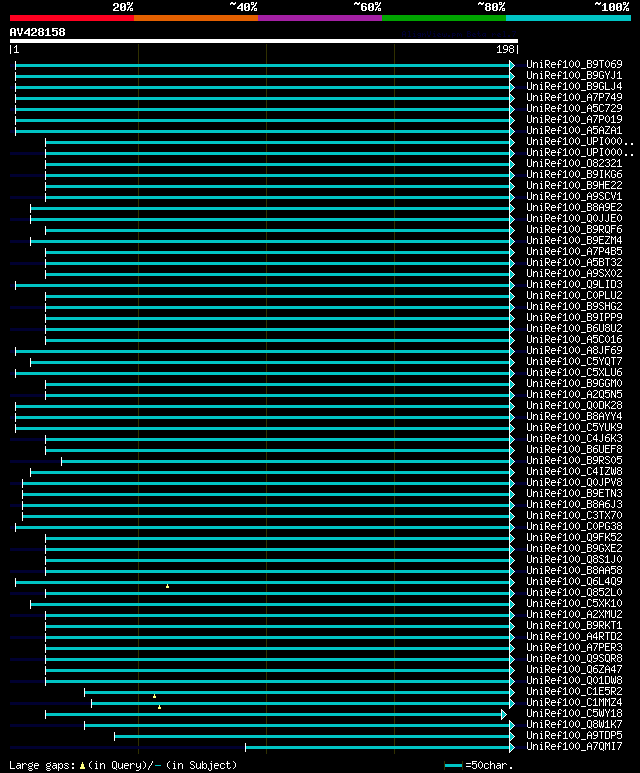The image size is (640, 773).
Task: Select the UniRef100_Q8W1K7 label
Action: [x=574, y=725]
